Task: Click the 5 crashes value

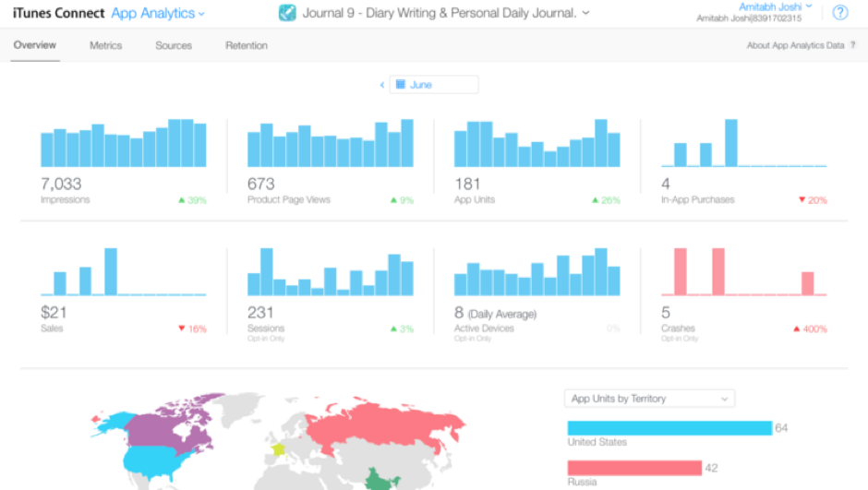Action: 666,313
